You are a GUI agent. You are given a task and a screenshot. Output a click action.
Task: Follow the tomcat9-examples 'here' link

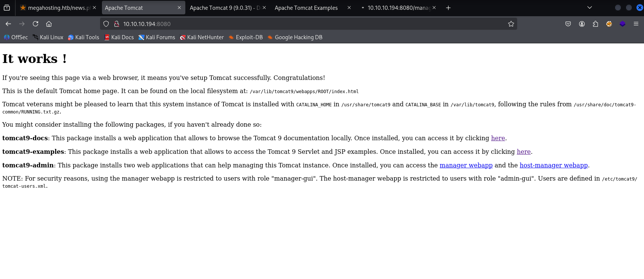[x=524, y=152]
